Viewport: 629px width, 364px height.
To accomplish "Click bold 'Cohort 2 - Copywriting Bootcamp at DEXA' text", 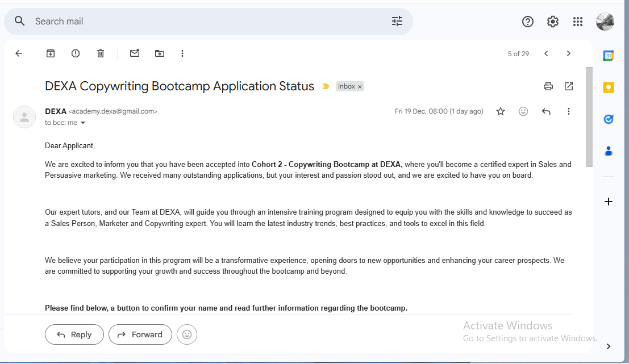I will tap(327, 164).
